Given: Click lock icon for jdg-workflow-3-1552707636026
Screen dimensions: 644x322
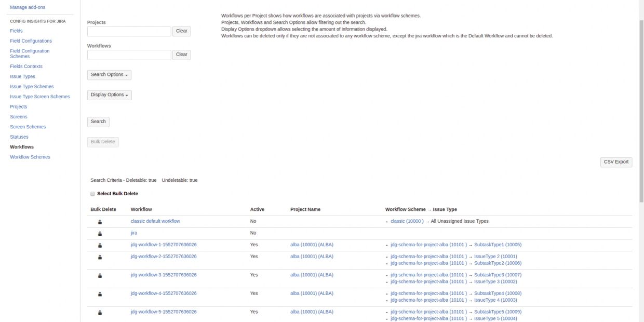Looking at the screenshot, I should click(100, 275).
